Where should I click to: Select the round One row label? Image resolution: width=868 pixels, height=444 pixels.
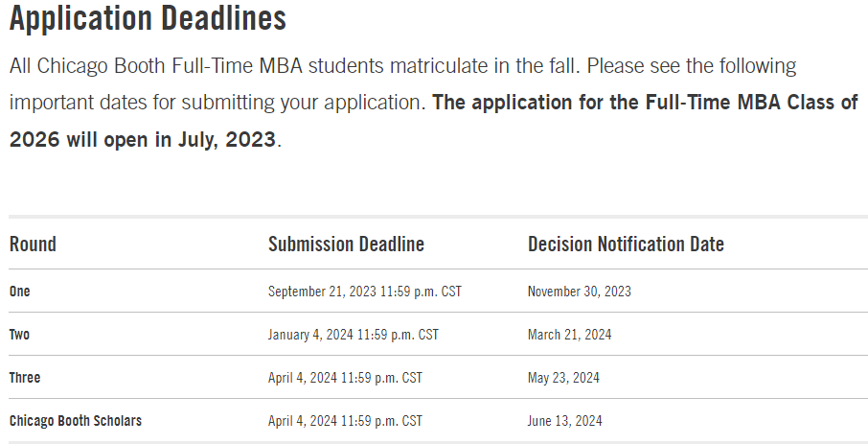click(19, 291)
